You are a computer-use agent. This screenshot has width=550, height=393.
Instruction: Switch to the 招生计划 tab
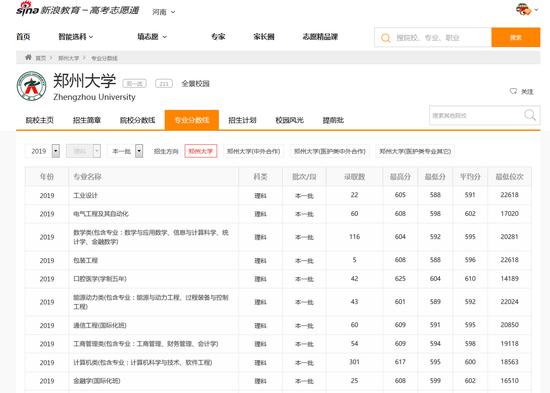[242, 120]
